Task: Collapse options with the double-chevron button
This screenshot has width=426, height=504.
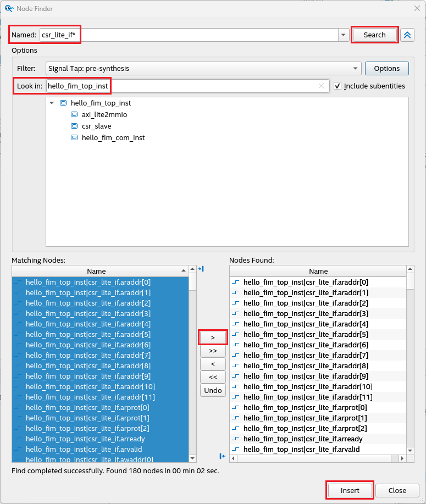Action: point(407,35)
